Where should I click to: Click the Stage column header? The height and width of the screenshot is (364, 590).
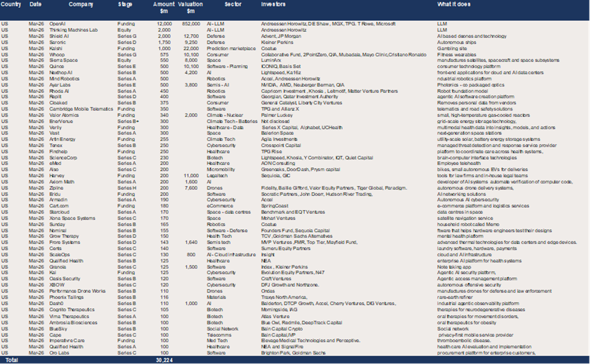pos(125,4)
